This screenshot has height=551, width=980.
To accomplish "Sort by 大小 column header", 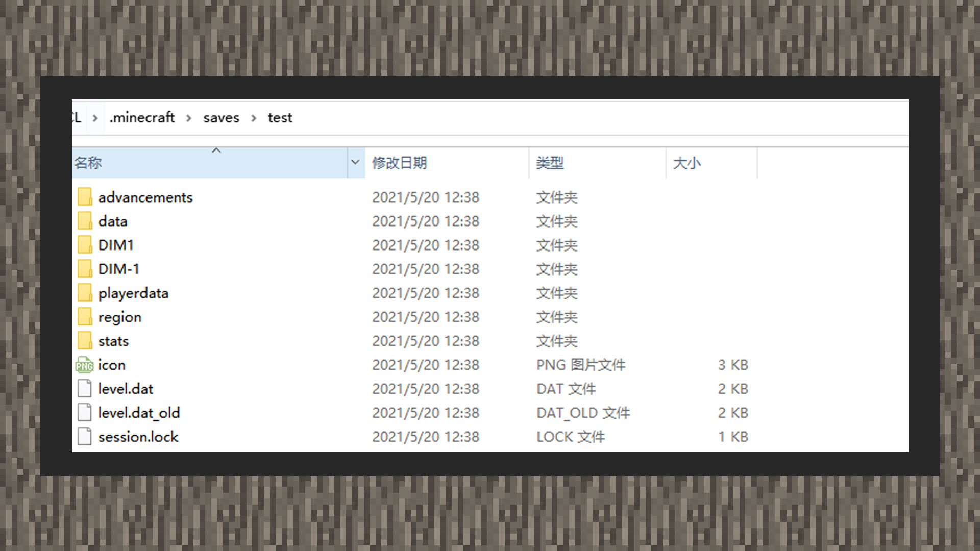I will tap(712, 163).
